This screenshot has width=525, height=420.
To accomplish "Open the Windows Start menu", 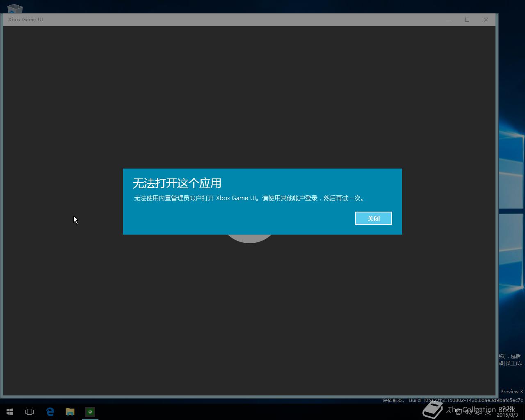I will [x=10, y=411].
